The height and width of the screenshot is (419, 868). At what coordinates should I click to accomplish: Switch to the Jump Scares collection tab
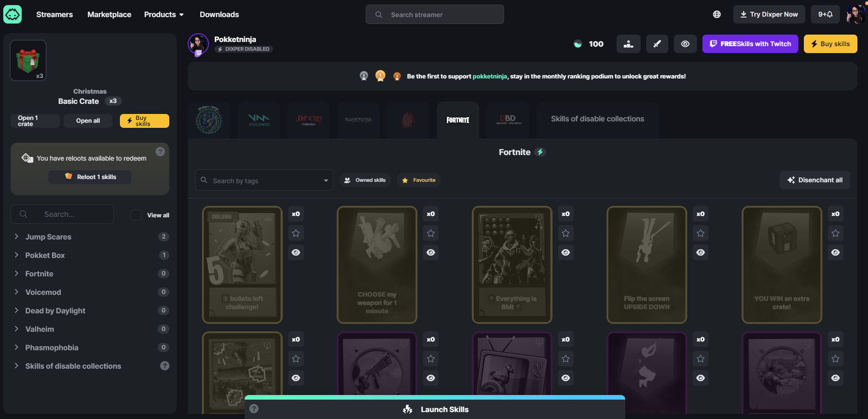point(309,120)
